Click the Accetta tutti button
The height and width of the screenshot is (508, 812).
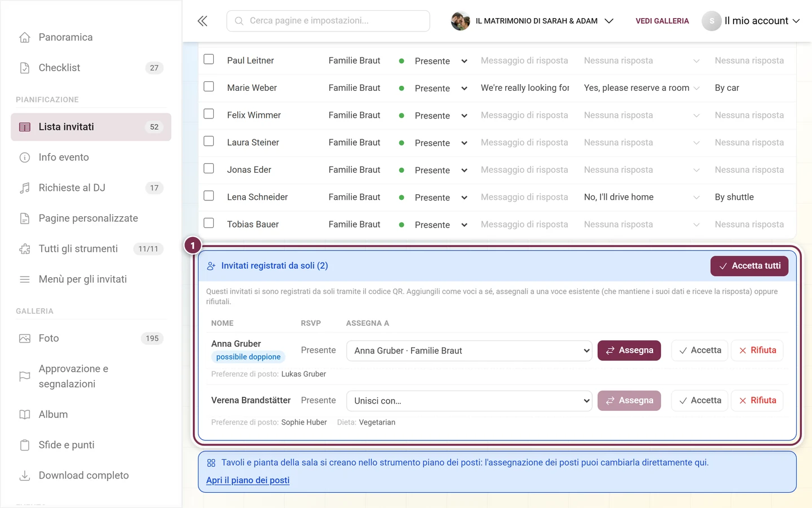pyautogui.click(x=749, y=266)
